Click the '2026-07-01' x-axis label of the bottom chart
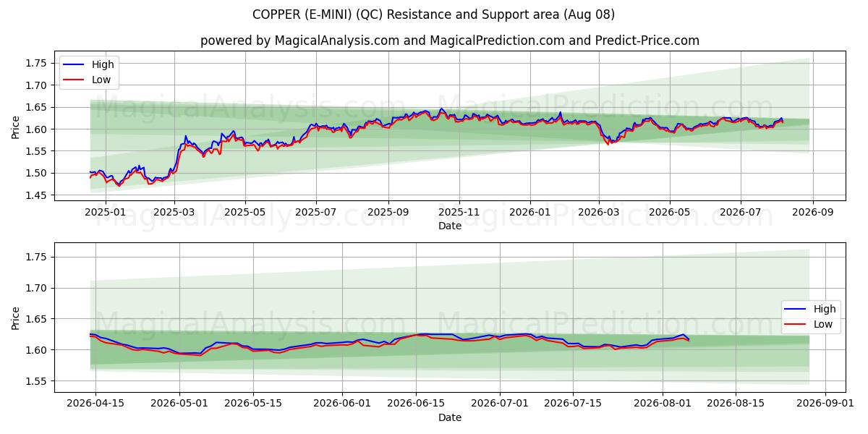This screenshot has height=434, width=868. tap(501, 404)
